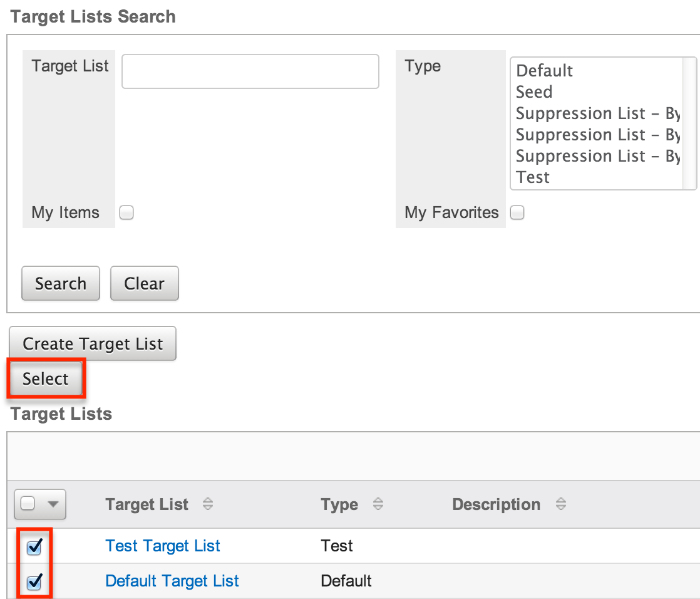Sort the list by Type column

coord(378,504)
